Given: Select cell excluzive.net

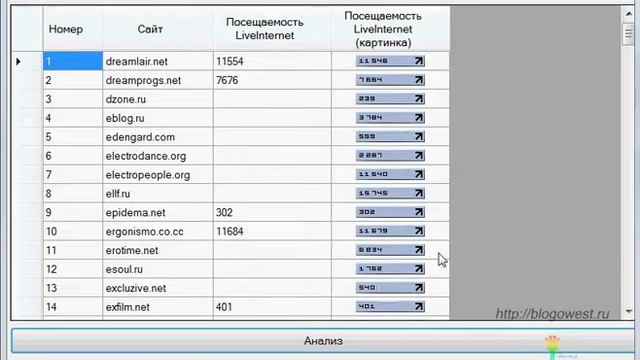Looking at the screenshot, I should coord(158,288).
